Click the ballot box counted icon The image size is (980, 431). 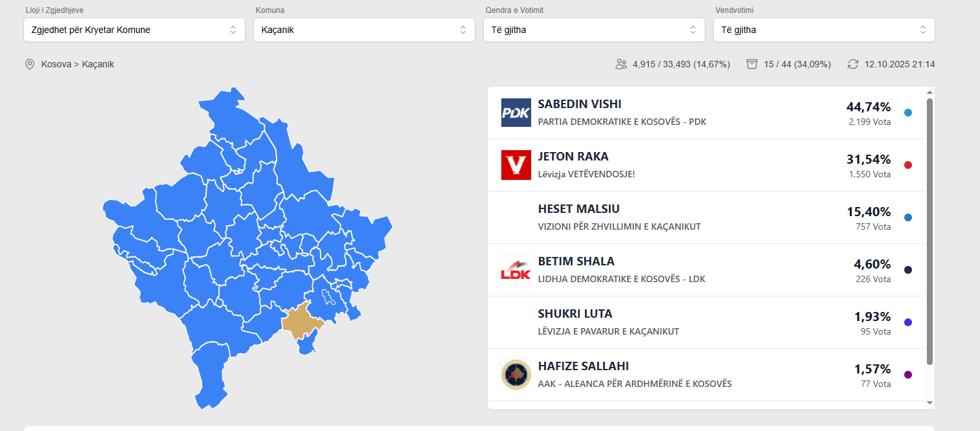tap(752, 64)
